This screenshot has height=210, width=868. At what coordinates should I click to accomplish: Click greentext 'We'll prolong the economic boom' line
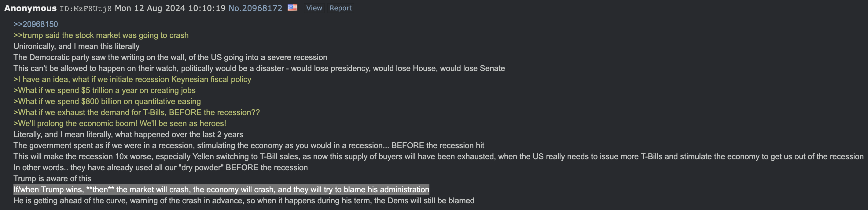click(x=120, y=124)
